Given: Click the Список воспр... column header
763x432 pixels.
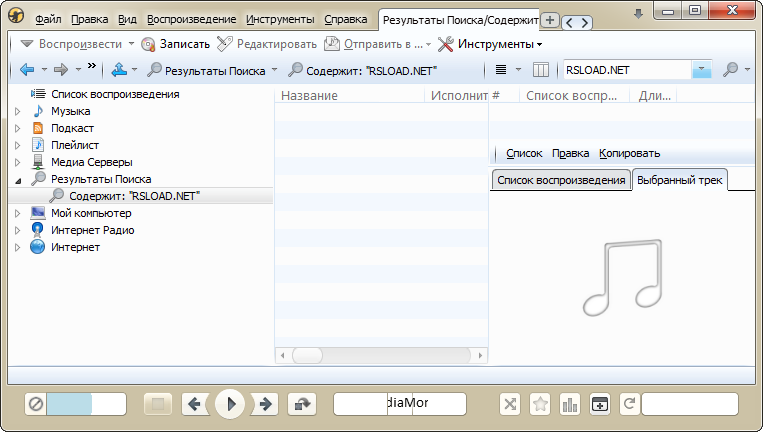Looking at the screenshot, I should click(x=575, y=95).
